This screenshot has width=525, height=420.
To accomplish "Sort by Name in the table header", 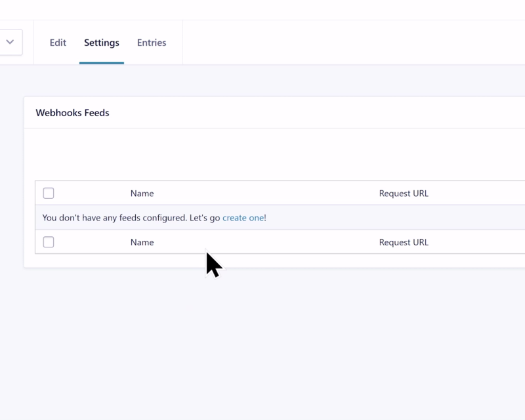I will click(142, 194).
